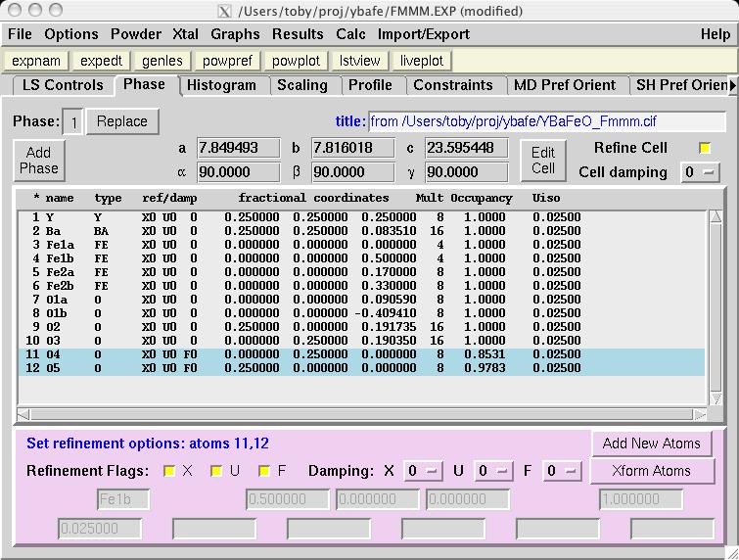Select phase number 1 button
Viewport: 739px width, 560px height.
(73, 122)
